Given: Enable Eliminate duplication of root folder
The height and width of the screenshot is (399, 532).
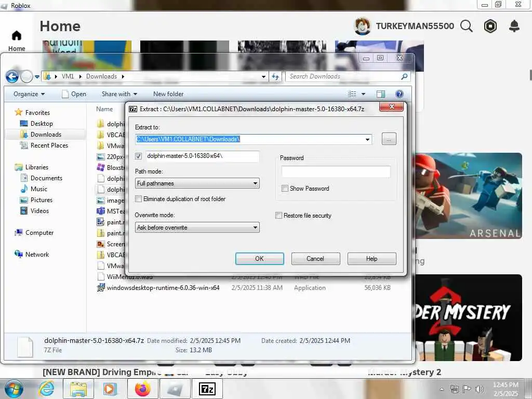Looking at the screenshot, I should click(138, 199).
